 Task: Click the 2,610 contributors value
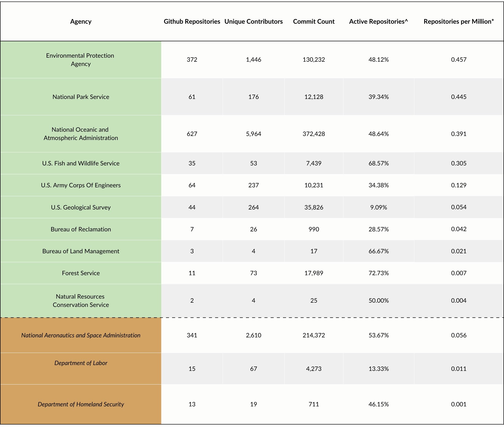pyautogui.click(x=254, y=335)
